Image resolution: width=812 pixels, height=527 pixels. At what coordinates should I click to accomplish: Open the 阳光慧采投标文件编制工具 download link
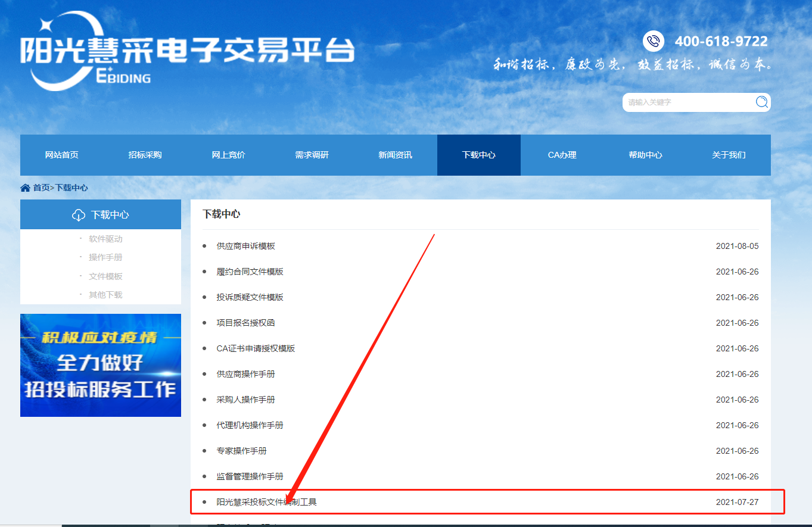point(266,502)
